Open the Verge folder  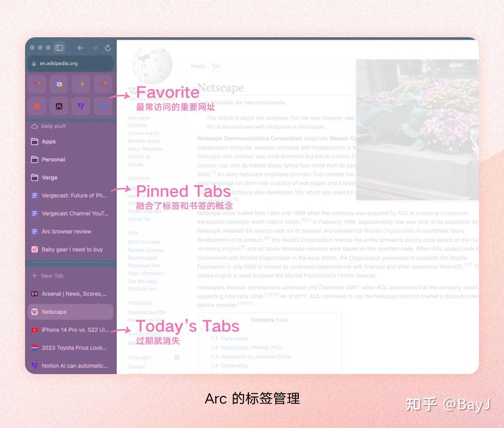[x=49, y=177]
